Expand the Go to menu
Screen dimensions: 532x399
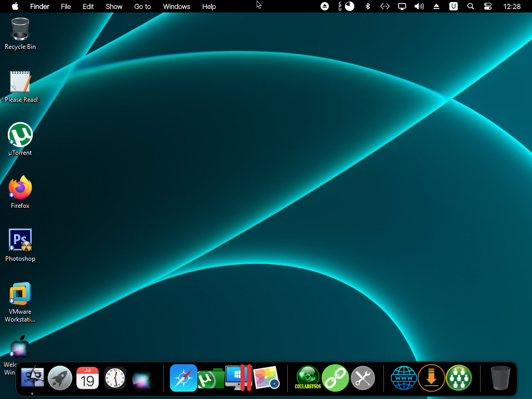tap(142, 6)
